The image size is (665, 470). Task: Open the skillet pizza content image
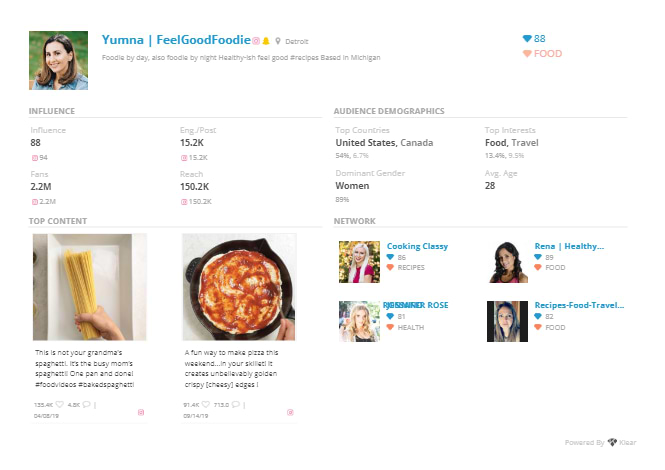(x=239, y=287)
